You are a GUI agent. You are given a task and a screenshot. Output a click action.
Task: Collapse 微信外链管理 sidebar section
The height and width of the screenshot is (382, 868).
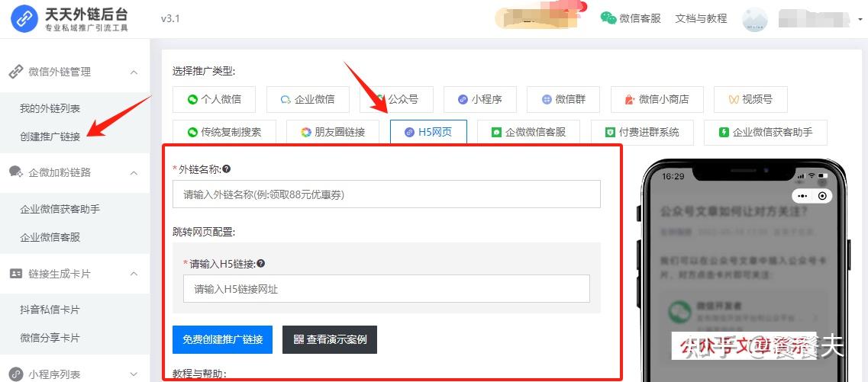pos(134,72)
